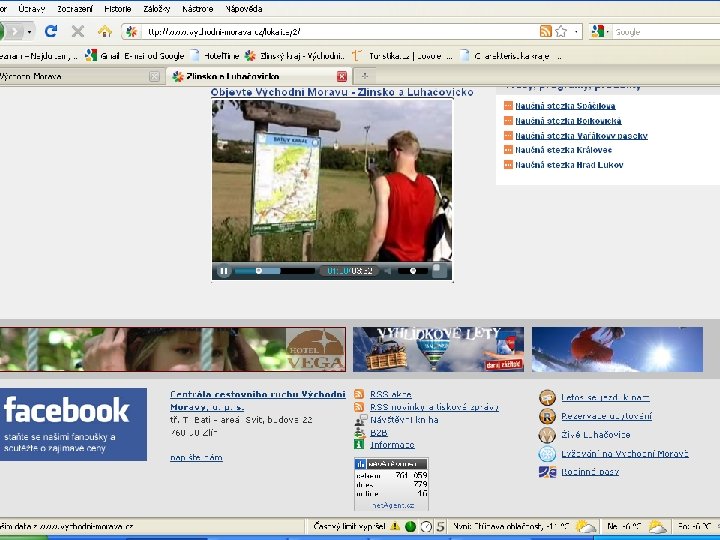Image resolution: width=720 pixels, height=540 pixels.
Task: Click the RSS feed icon in the address bar
Action: pyautogui.click(x=546, y=31)
